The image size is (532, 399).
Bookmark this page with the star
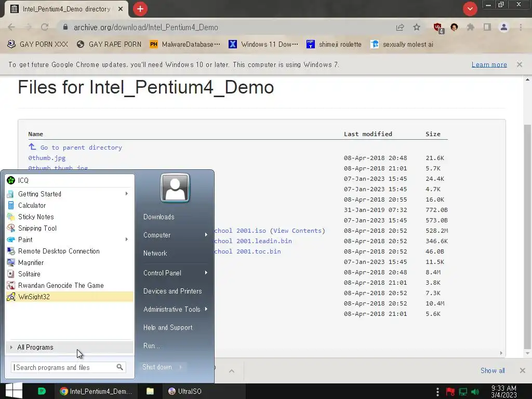coord(417,27)
